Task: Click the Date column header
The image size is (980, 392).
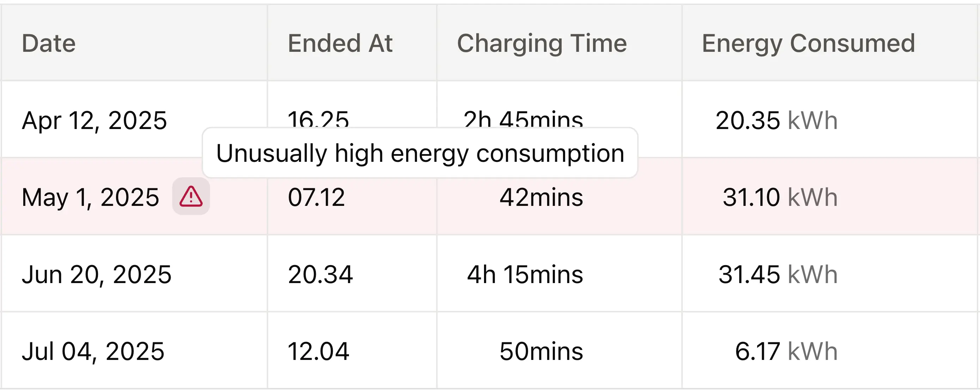Action: coord(49,43)
